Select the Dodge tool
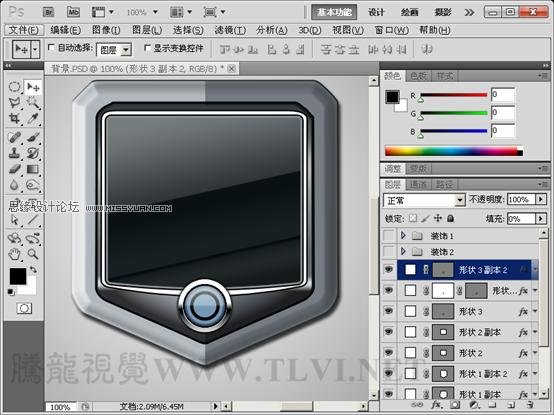The height and width of the screenshot is (415, 554). coord(33,185)
